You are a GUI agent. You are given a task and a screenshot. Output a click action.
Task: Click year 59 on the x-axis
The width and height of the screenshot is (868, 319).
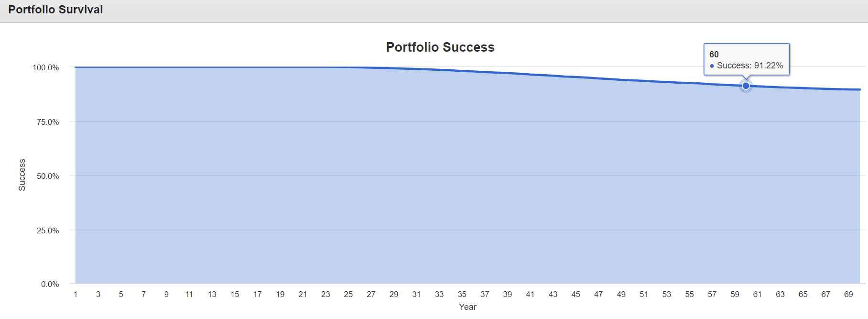point(735,294)
